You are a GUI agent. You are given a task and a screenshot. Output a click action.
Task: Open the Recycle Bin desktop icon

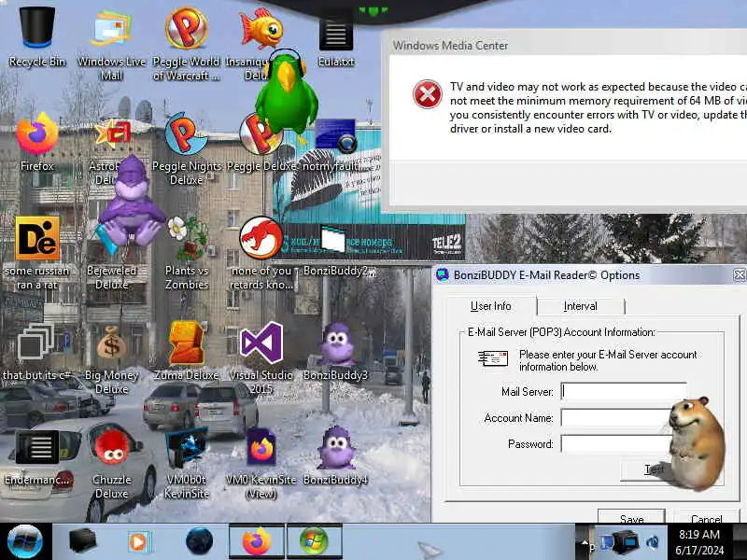pos(37,35)
